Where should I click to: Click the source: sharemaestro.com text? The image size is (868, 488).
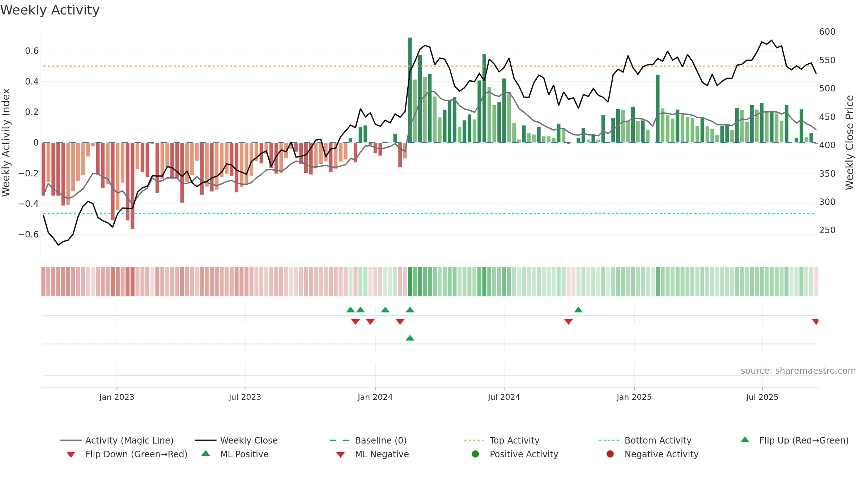pyautogui.click(x=798, y=371)
